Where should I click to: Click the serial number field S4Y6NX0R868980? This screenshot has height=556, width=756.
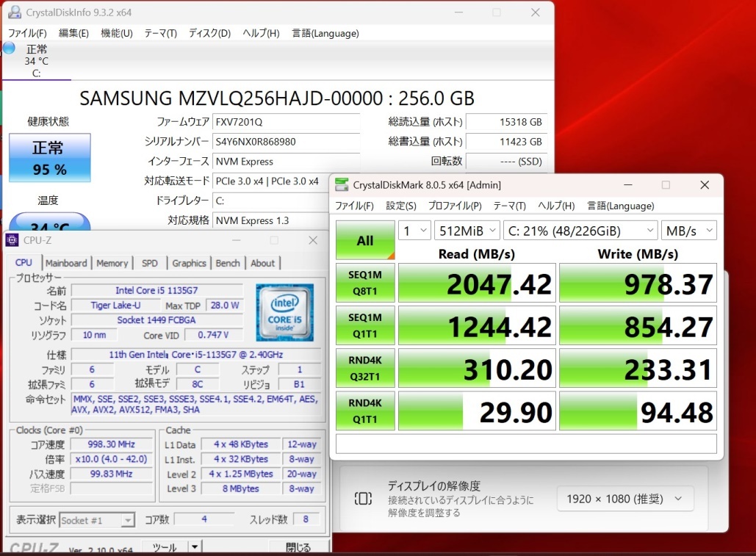[287, 142]
